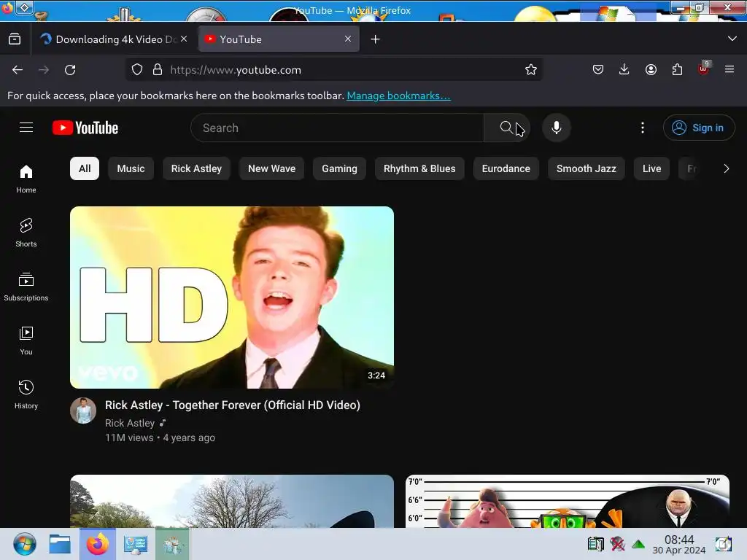
Task: Save page to Pocket
Action: [x=598, y=69]
